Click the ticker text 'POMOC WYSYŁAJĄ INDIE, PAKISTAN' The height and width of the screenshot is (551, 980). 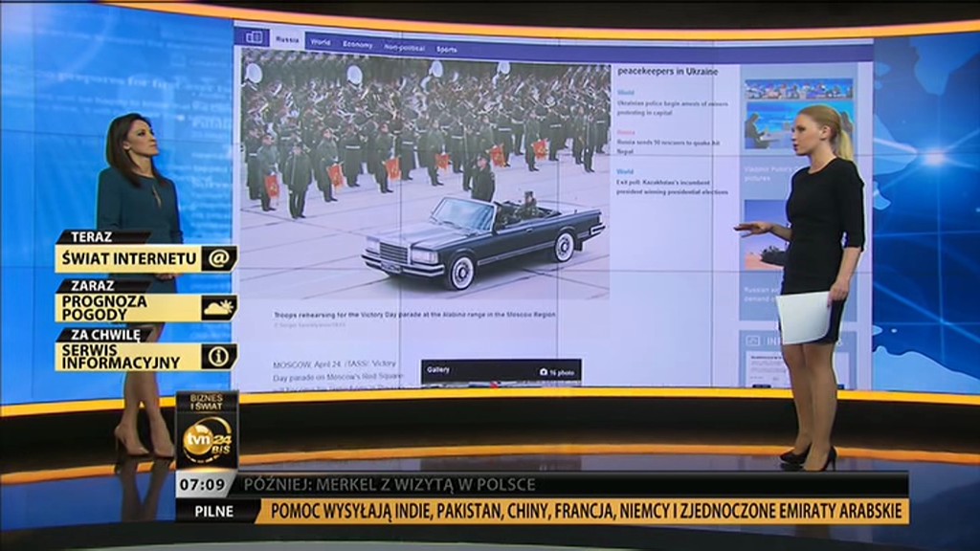(x=387, y=512)
